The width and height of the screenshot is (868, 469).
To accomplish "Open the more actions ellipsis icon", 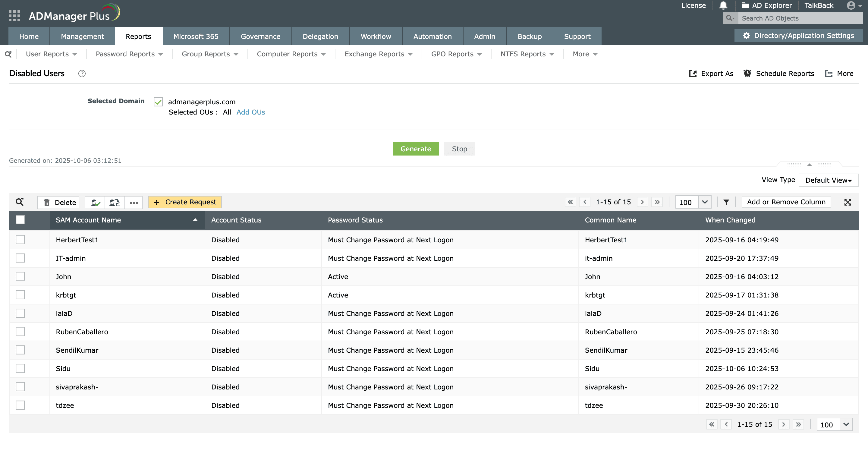I will (134, 202).
